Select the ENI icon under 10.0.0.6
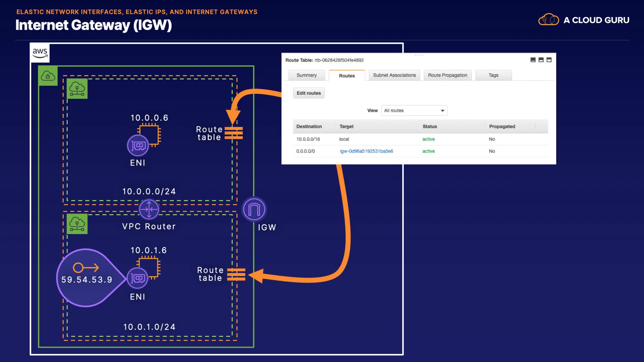 (x=138, y=145)
